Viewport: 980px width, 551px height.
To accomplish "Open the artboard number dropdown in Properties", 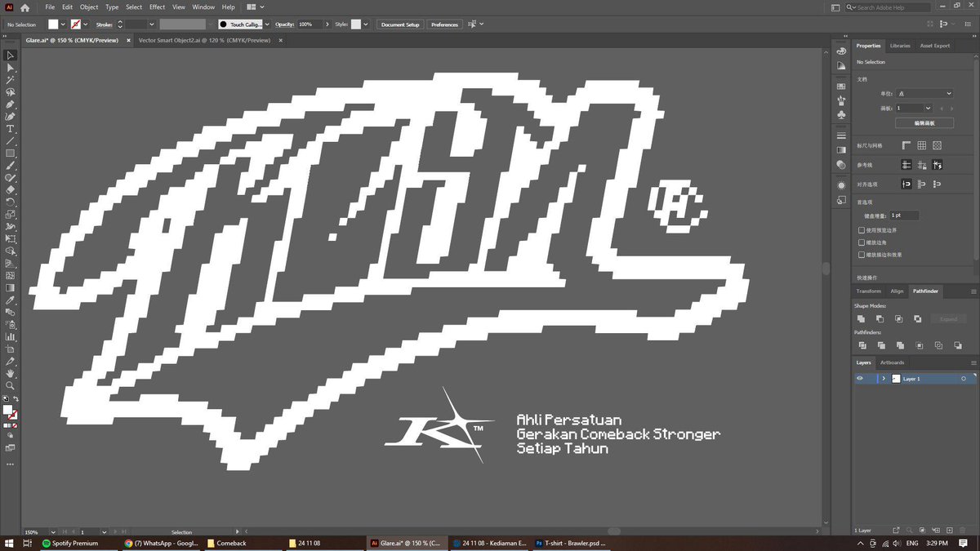I will (x=928, y=108).
